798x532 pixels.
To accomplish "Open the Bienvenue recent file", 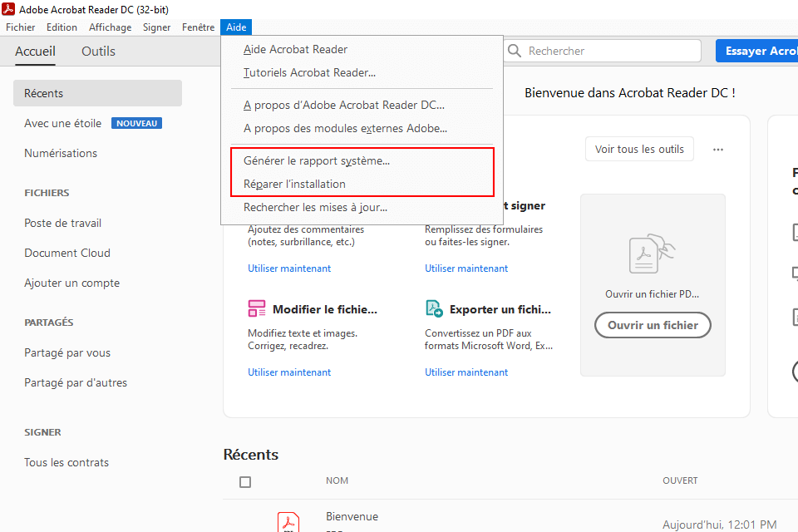I will point(352,517).
